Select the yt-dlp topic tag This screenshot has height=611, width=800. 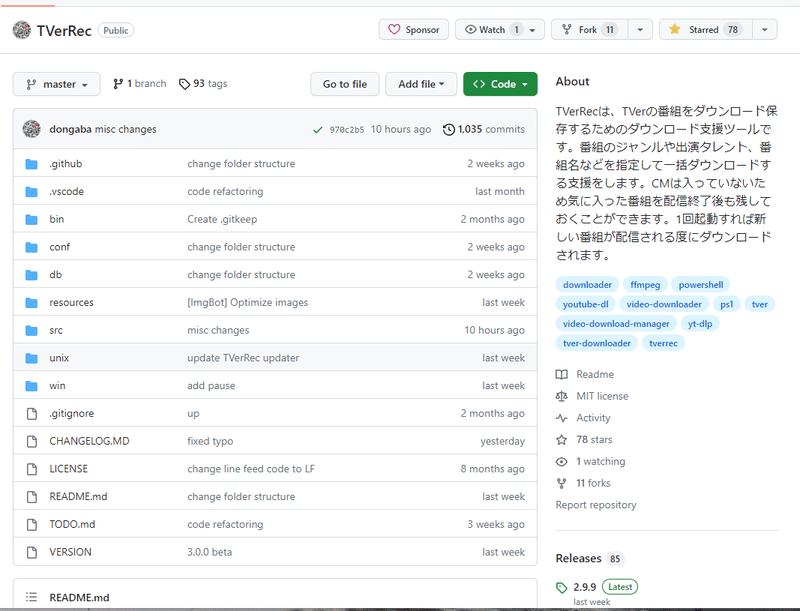pyautogui.click(x=699, y=324)
